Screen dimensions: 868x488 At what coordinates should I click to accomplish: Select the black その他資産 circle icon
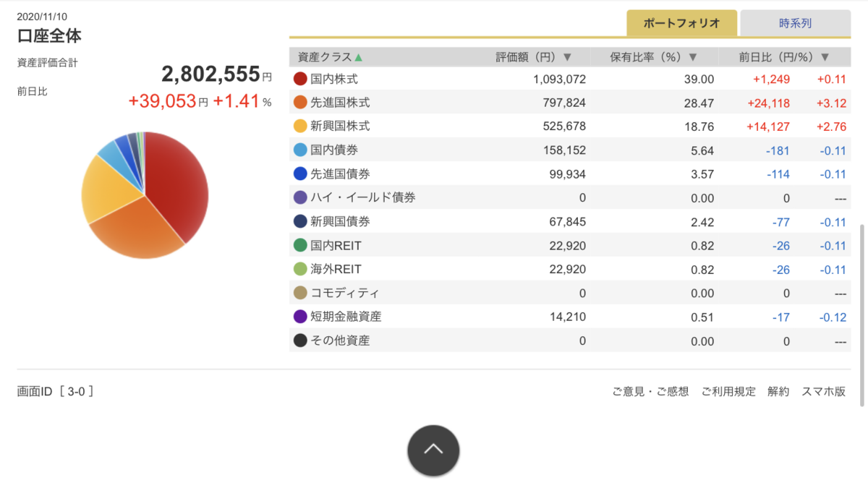299,341
